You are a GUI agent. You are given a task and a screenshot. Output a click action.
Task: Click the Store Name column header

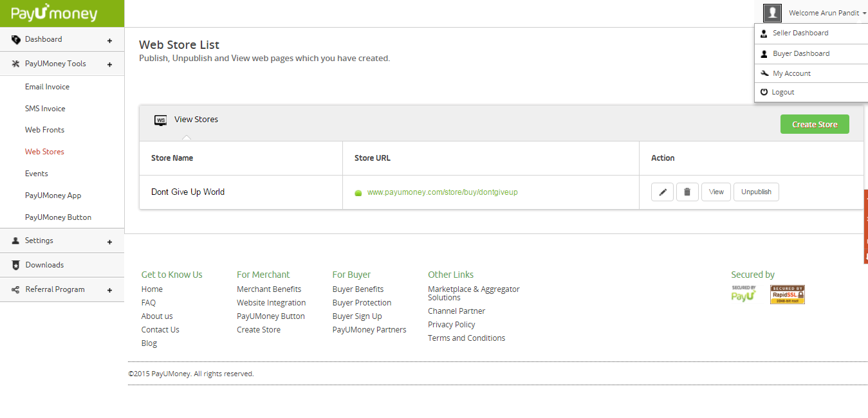[172, 158]
